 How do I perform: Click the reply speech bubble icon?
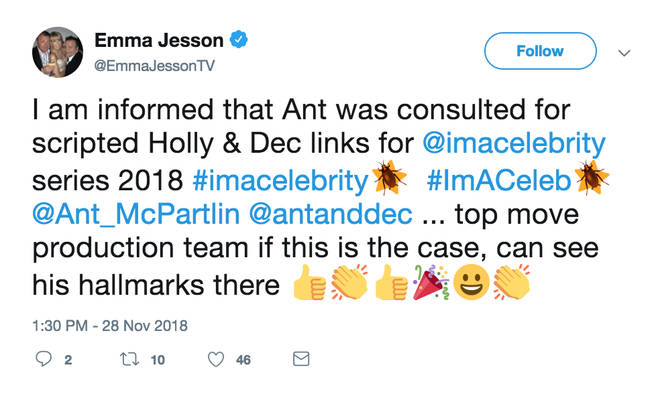[x=43, y=359]
